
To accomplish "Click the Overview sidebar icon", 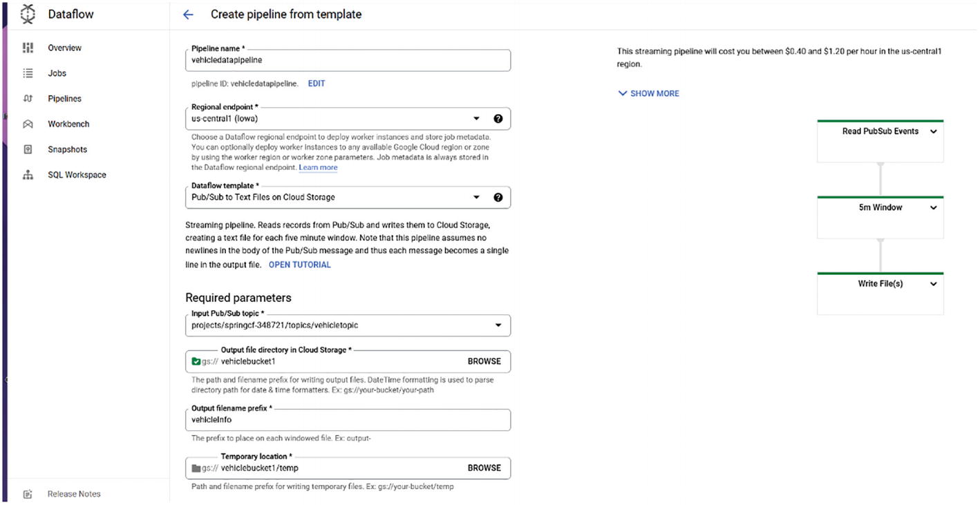I will point(28,48).
